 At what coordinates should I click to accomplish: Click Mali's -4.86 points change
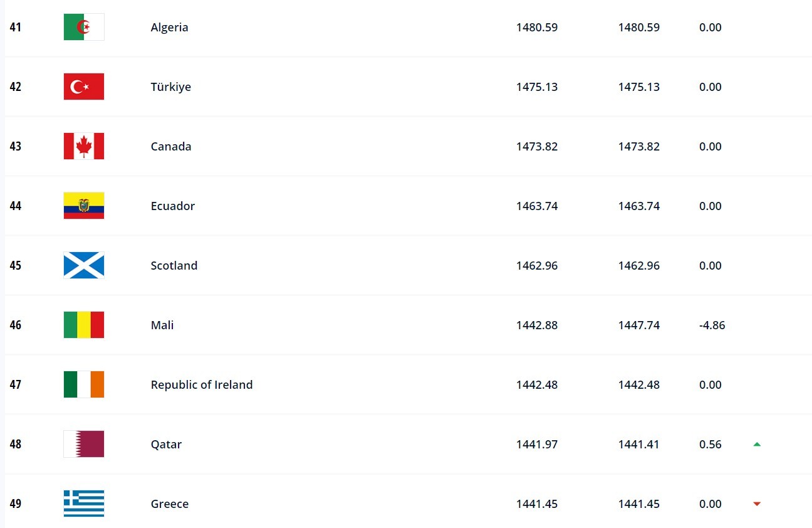click(x=712, y=325)
